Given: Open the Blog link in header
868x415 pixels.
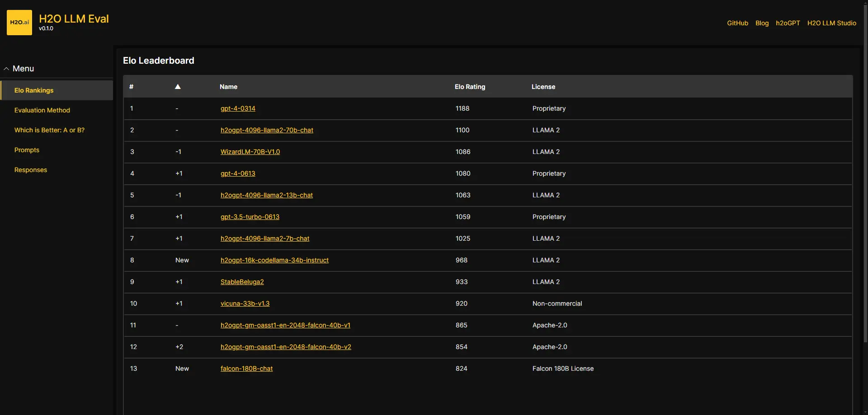Looking at the screenshot, I should 762,23.
